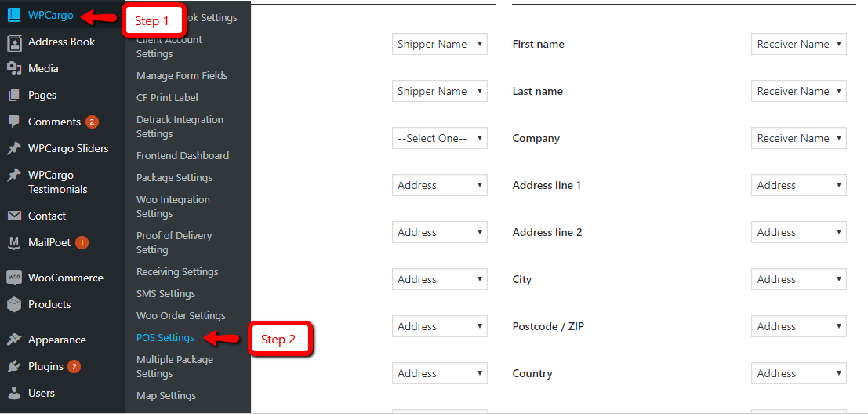
Task: Open the Company Receiver Name dropdown
Action: (x=799, y=138)
